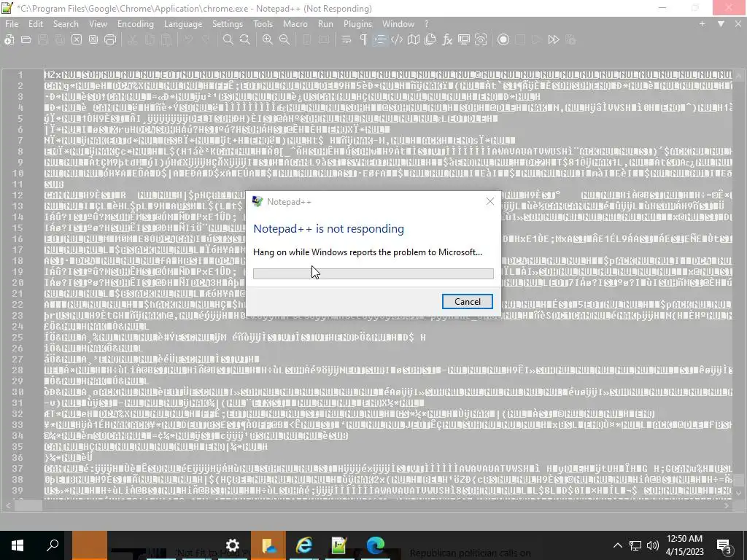747x560 pixels.
Task: Cancel the not responding dialog
Action: click(x=468, y=301)
